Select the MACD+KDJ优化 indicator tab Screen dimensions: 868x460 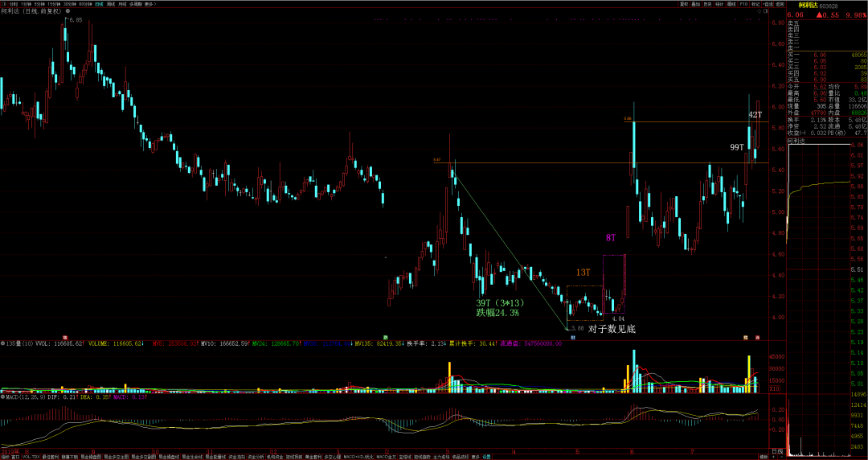[358, 458]
